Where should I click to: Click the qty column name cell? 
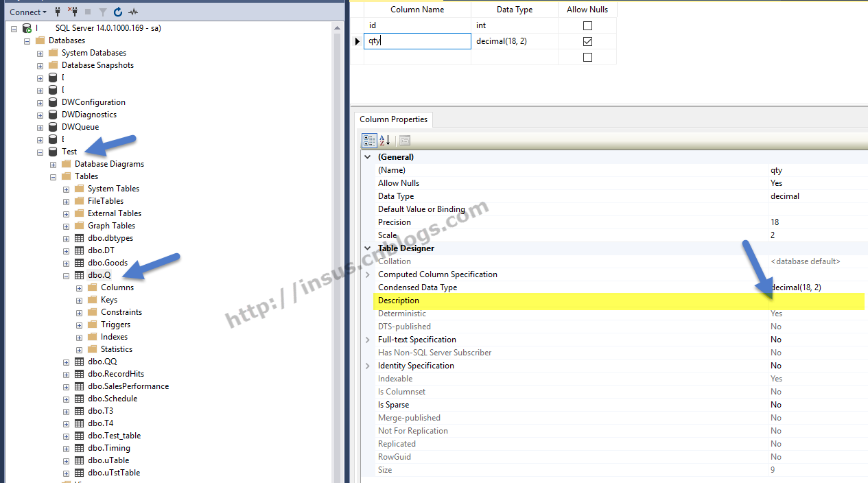(417, 41)
